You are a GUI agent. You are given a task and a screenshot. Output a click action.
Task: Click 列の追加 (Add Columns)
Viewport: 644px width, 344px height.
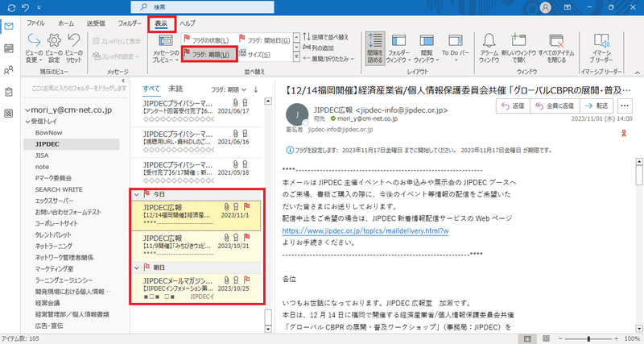[318, 48]
